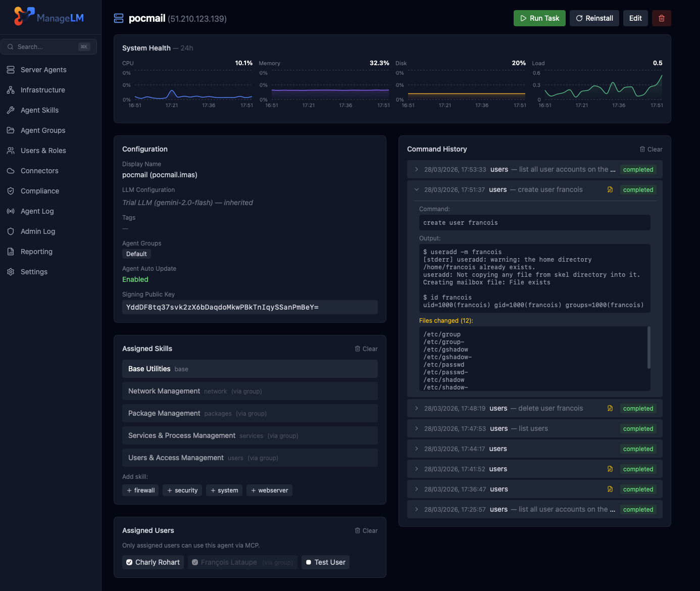Open the Reporting section from the sidebar

click(10, 252)
